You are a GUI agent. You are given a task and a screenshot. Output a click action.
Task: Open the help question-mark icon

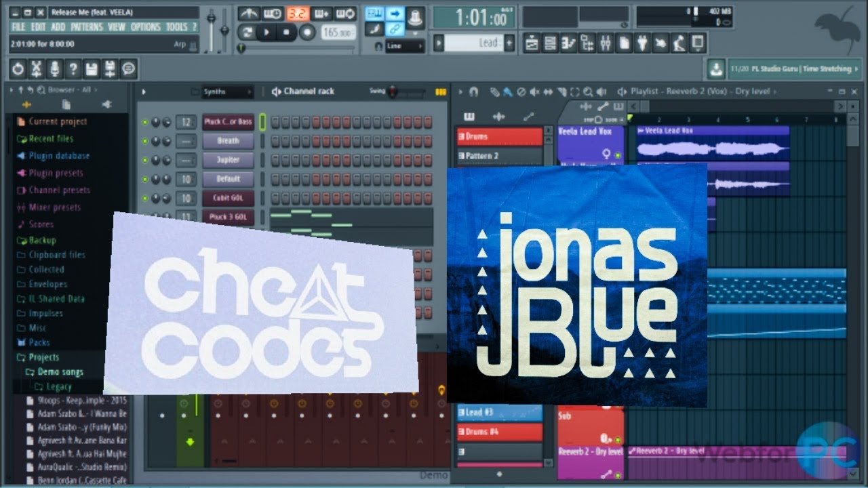(x=73, y=68)
